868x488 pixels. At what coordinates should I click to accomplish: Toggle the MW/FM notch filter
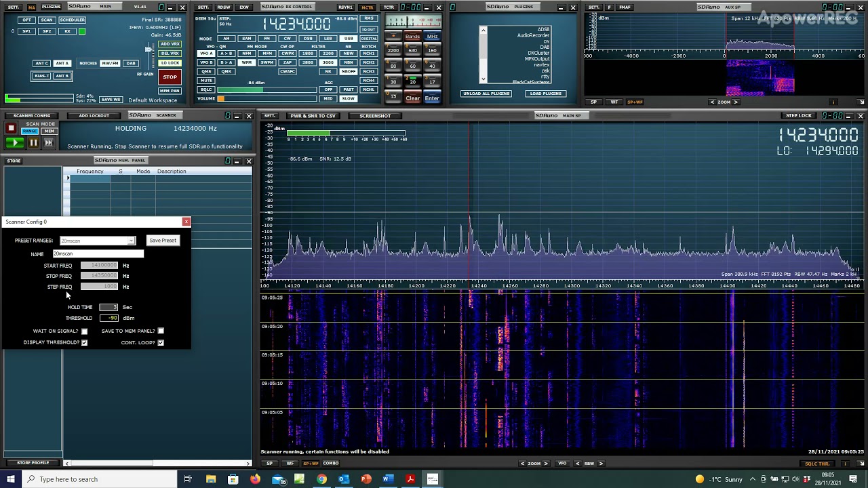(110, 63)
